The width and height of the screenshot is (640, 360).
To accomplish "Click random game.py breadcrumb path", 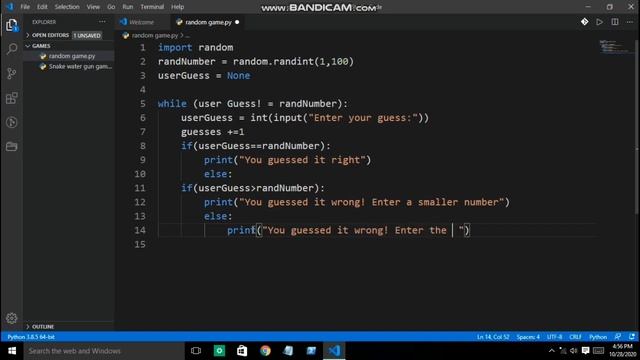I will click(x=154, y=36).
